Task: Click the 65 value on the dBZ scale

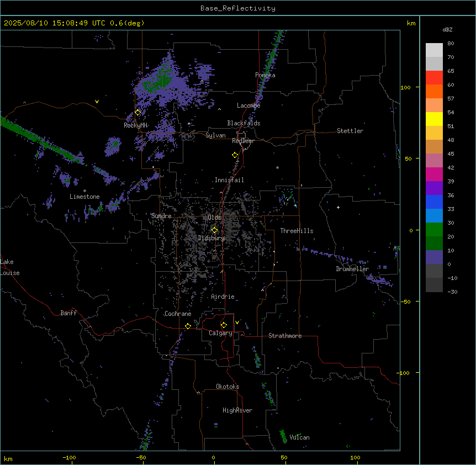Action: coord(451,71)
